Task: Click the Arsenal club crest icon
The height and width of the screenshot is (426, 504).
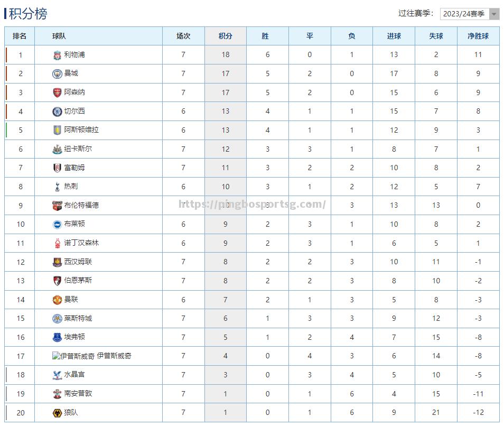Action: [57, 92]
